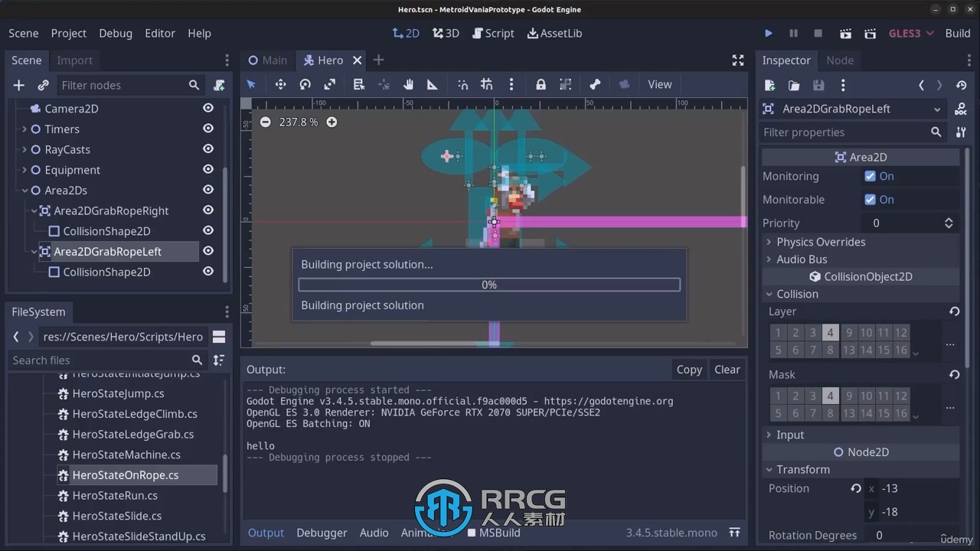Disable the Monitorable checkbox

point(870,199)
